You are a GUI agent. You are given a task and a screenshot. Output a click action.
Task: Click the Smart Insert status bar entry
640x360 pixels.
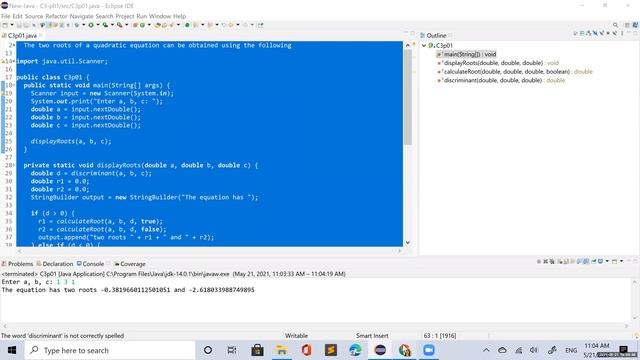[x=372, y=336]
